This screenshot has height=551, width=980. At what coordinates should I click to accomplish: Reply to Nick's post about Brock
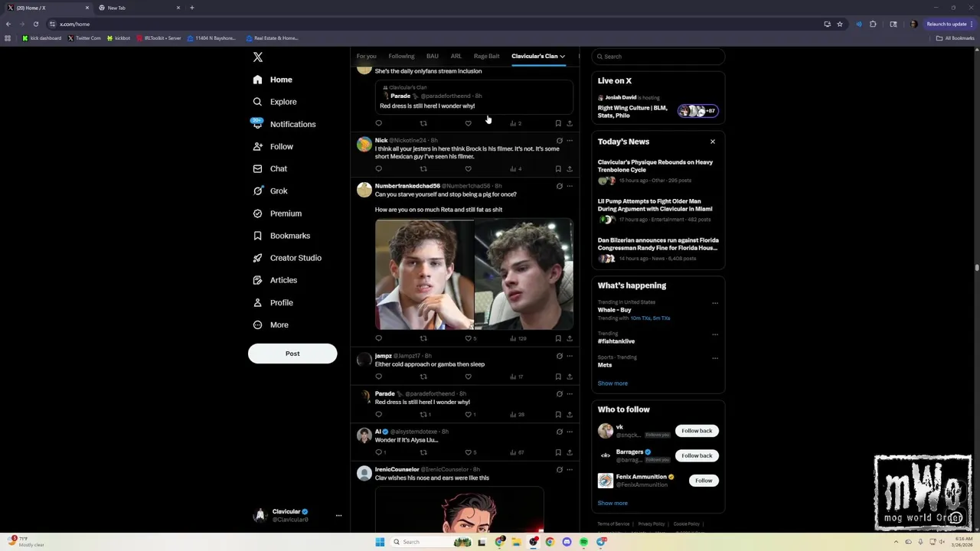tap(378, 169)
